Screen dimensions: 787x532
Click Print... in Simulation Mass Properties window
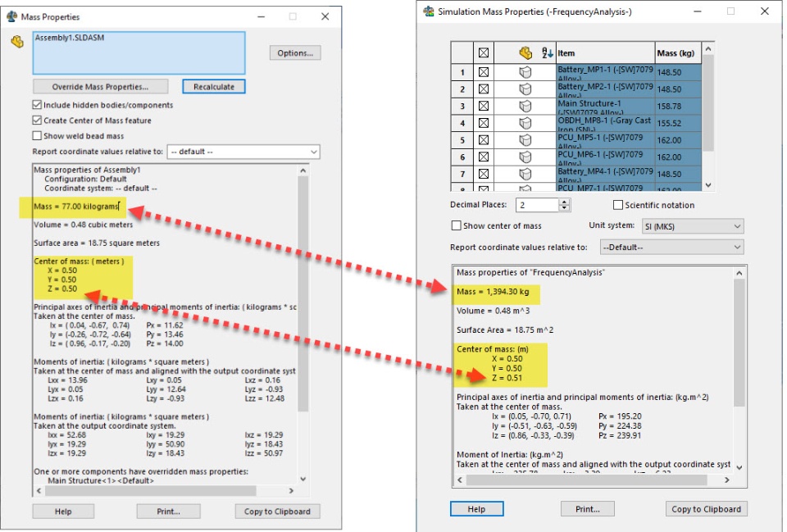pos(587,509)
